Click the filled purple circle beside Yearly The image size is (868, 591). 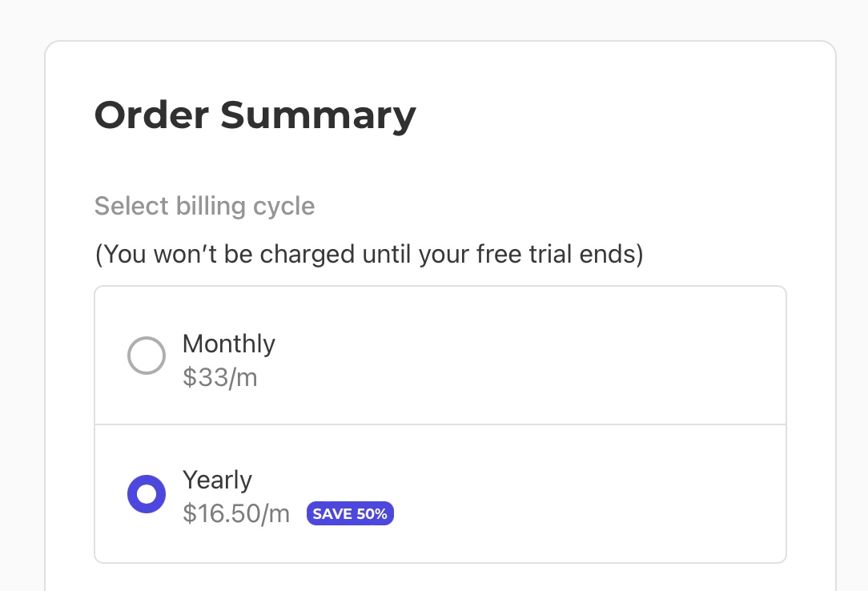point(147,494)
